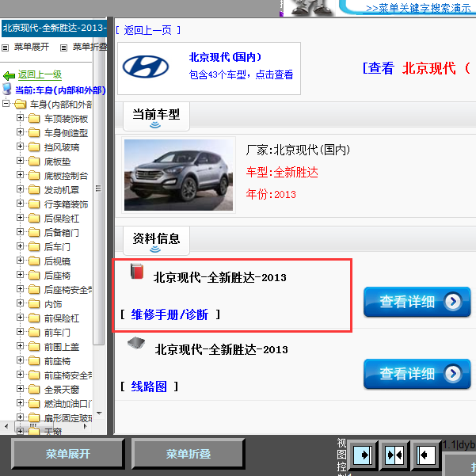Open the 资料信息 section tab
Viewport: 476px width, 476px height.
point(156,241)
